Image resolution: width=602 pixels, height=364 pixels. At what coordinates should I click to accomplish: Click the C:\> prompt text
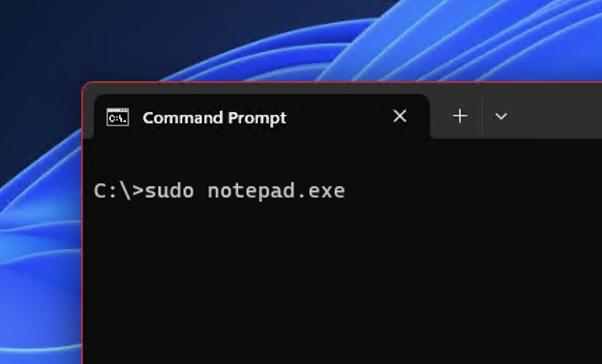click(118, 191)
